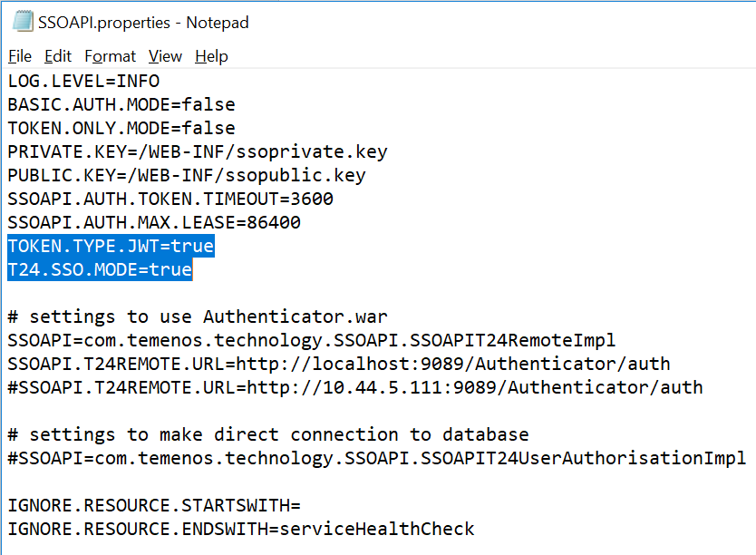756x555 pixels.
Task: Open the Edit menu
Action: click(x=58, y=56)
